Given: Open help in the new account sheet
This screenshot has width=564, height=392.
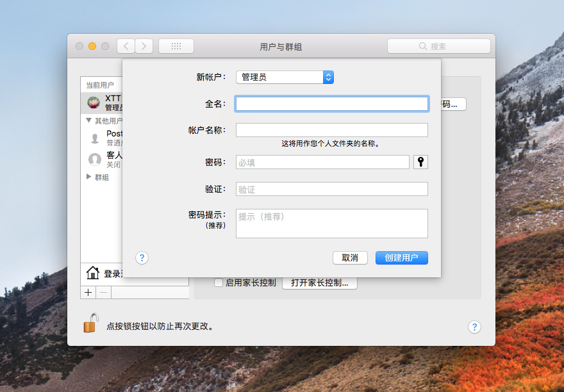Looking at the screenshot, I should coord(142,258).
